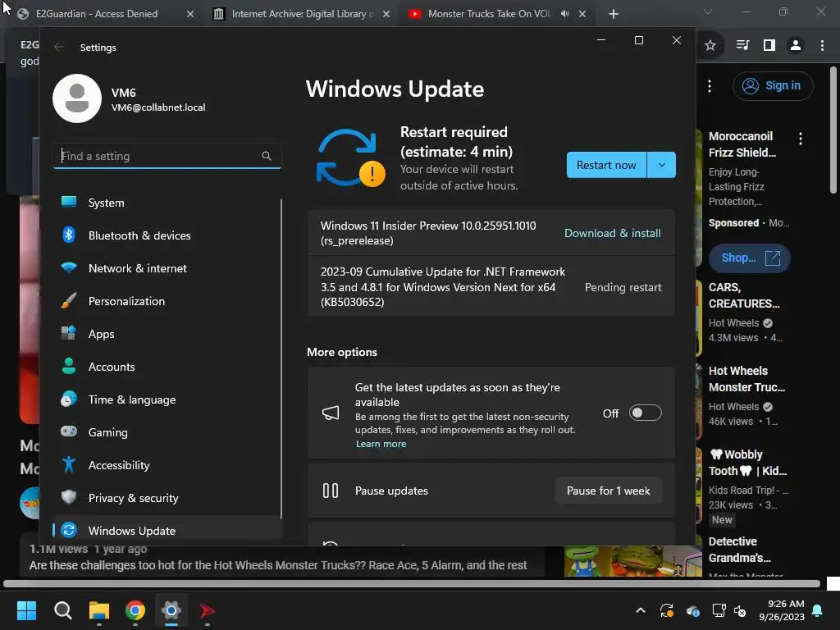Open Chrome profile icon
The height and width of the screenshot is (630, 840).
click(796, 46)
